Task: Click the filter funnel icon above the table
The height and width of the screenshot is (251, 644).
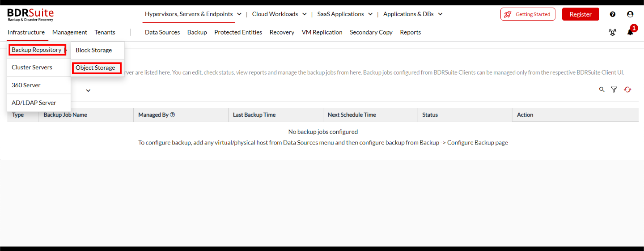Action: pos(614,90)
